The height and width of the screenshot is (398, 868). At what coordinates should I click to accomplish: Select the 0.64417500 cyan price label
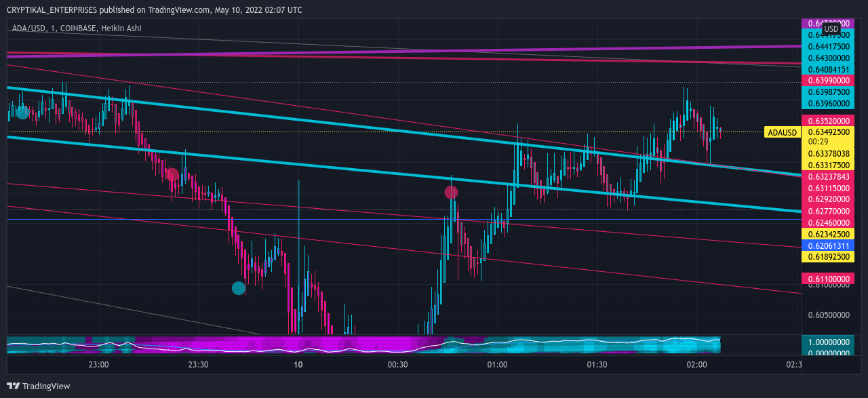click(829, 47)
